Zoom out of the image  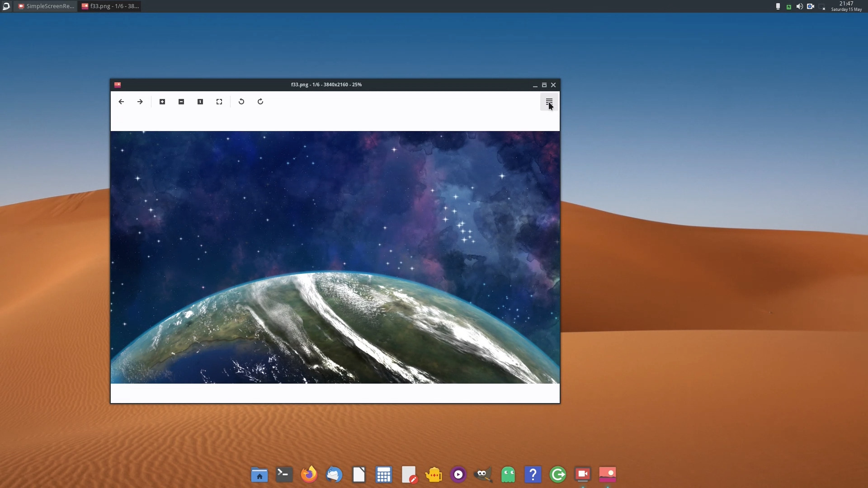click(181, 102)
